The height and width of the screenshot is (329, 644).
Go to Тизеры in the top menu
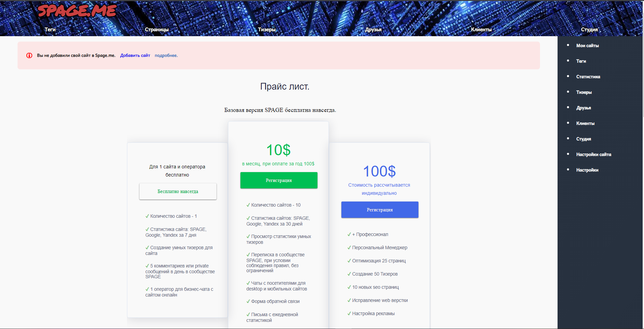(x=267, y=29)
